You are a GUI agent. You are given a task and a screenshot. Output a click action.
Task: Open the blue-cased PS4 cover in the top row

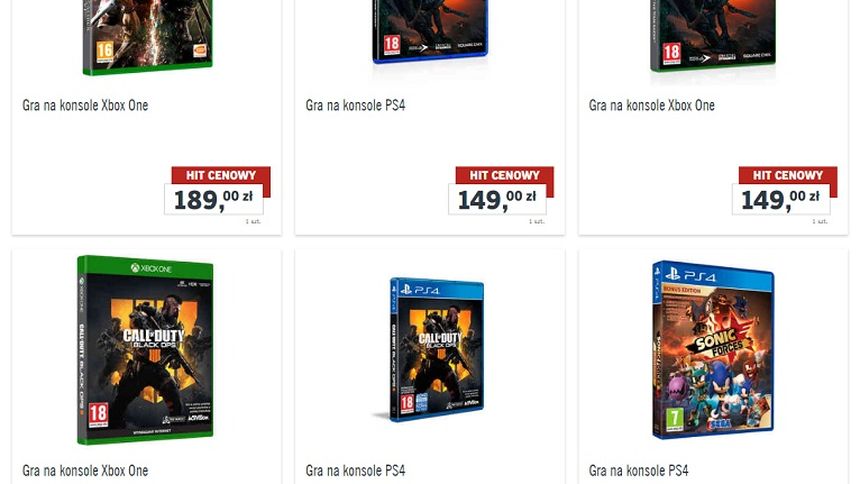pyautogui.click(x=430, y=30)
